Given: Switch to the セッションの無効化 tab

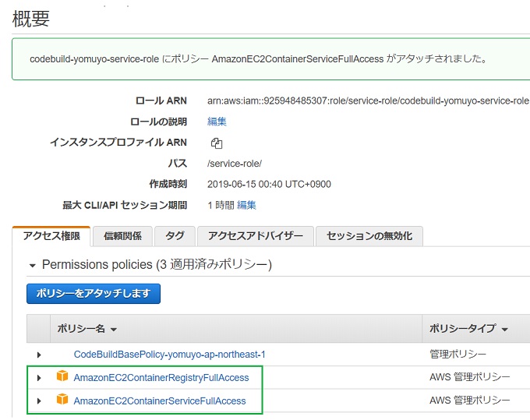Looking at the screenshot, I should coord(369,236).
